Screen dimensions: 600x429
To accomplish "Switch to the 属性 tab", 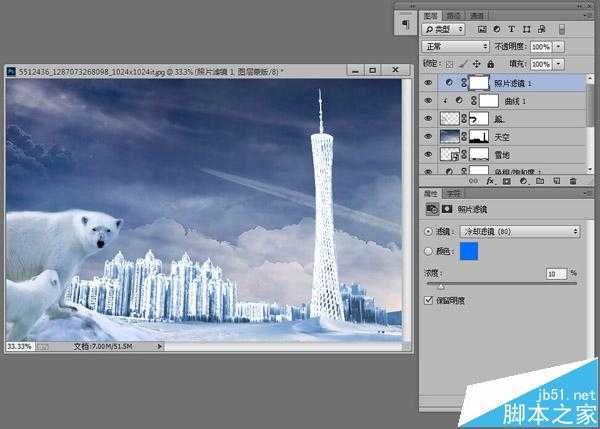I will (x=431, y=194).
